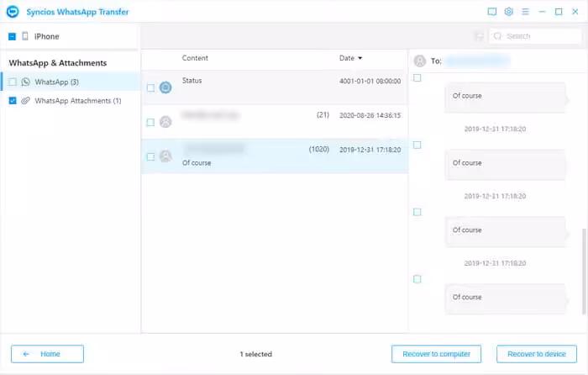Screen dimensions: 588x375
Task: Check the WhatsApp (3) checkbox
Action: point(13,82)
